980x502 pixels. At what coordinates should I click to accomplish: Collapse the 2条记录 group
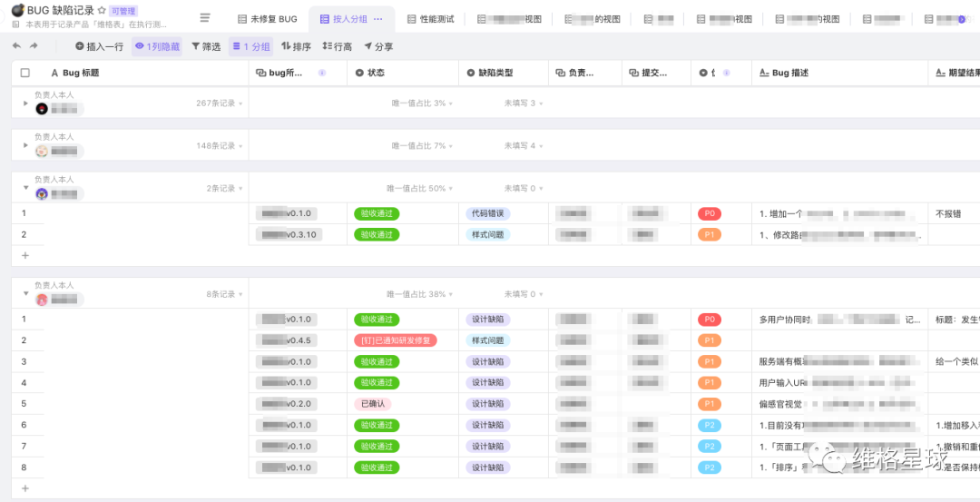25,188
